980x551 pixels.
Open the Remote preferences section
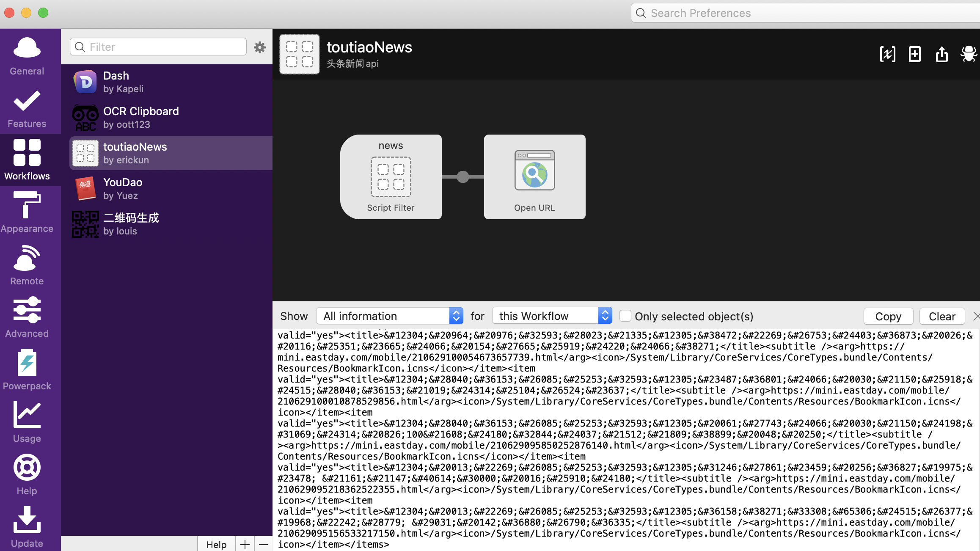[27, 264]
